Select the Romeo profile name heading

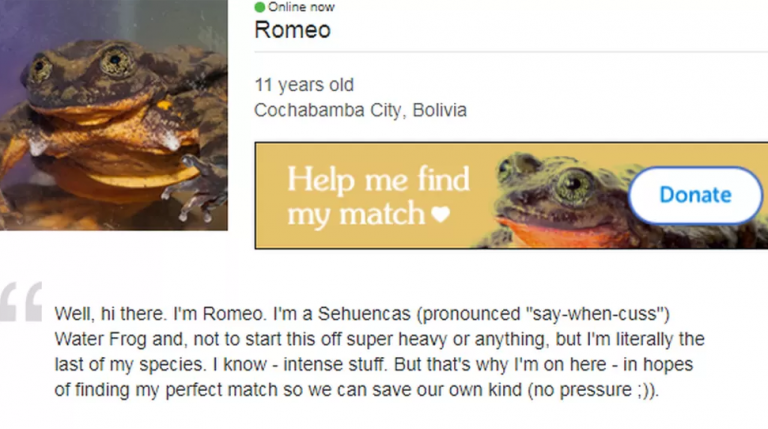point(292,30)
